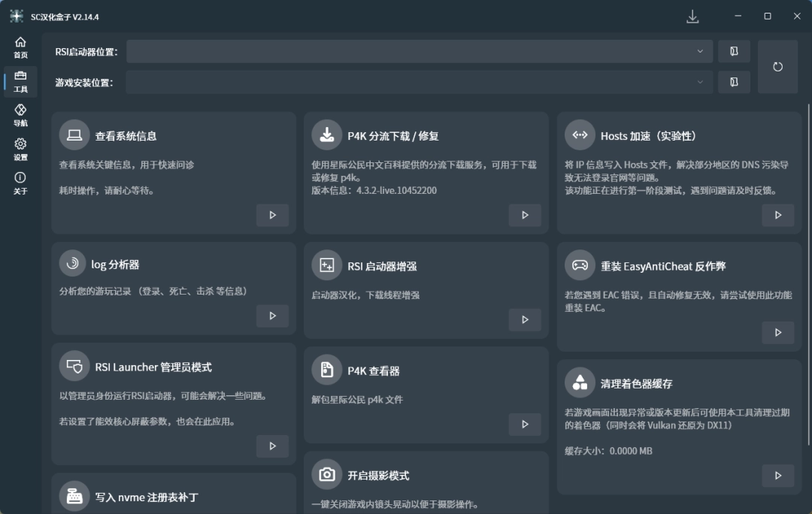The height and width of the screenshot is (514, 812).
Task: Click the refresh icon near the top right
Action: tap(777, 66)
